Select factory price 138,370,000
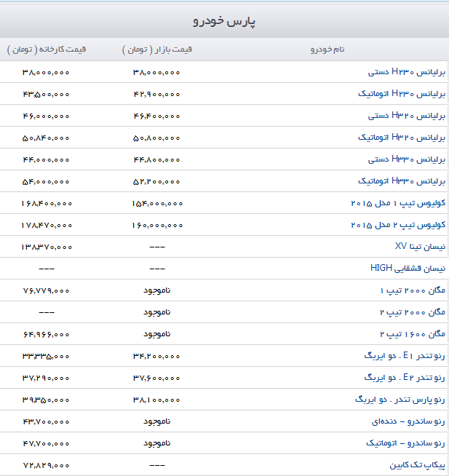Image resolution: width=449 pixels, height=476 pixels. (47, 247)
